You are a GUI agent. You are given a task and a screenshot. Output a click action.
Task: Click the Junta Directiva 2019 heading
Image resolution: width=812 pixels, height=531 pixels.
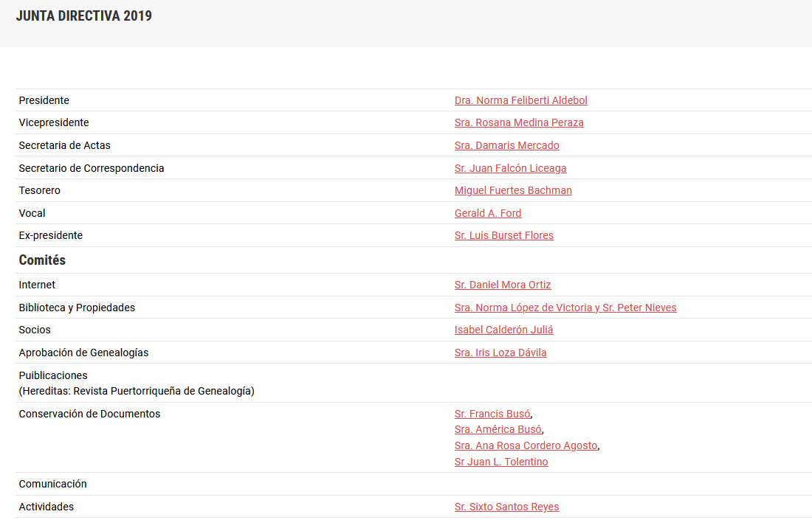coord(84,16)
